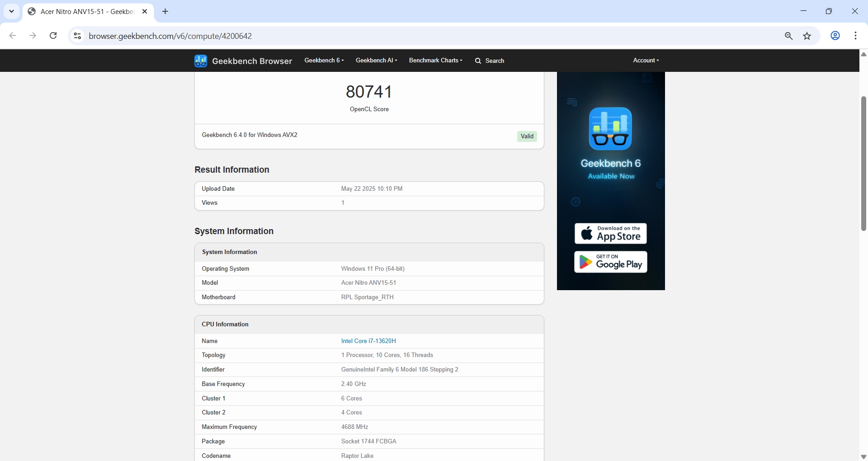The height and width of the screenshot is (461, 868).
Task: Click the Cluster 1 value 6 Cores
Action: pos(351,399)
